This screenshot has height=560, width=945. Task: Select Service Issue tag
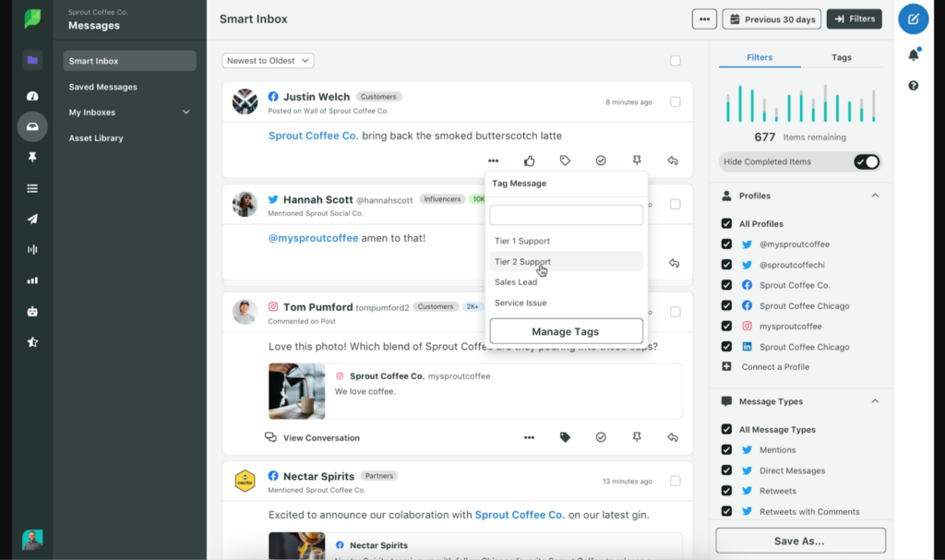[566, 303]
